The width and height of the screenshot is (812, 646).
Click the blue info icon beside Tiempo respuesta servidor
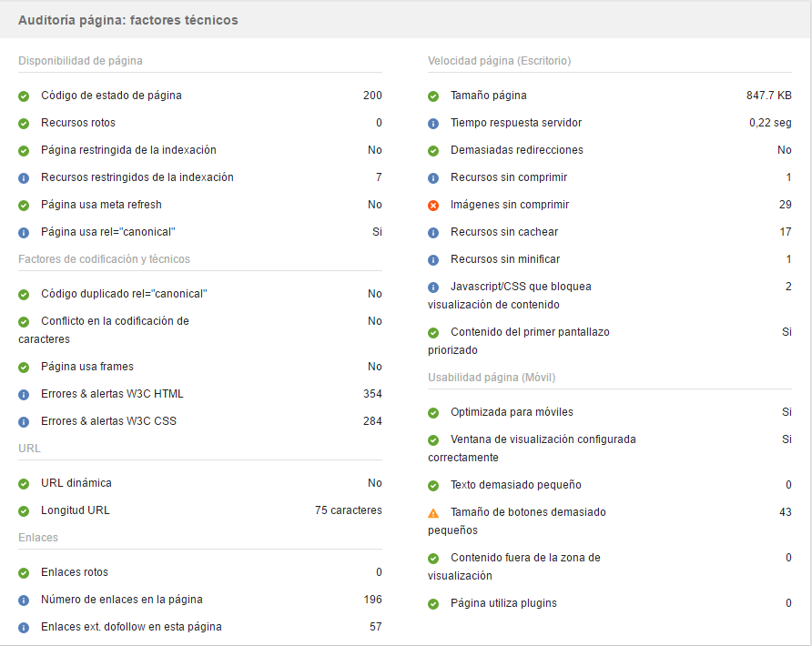[x=433, y=123]
